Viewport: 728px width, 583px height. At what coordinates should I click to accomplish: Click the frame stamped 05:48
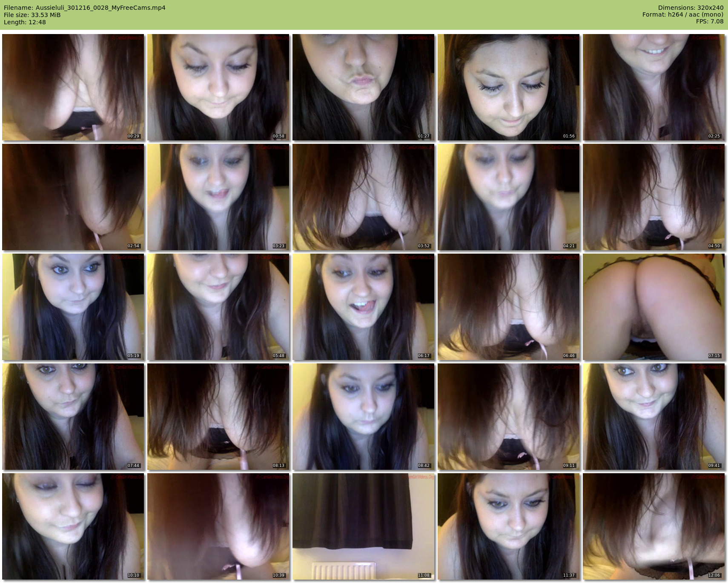pyautogui.click(x=218, y=307)
